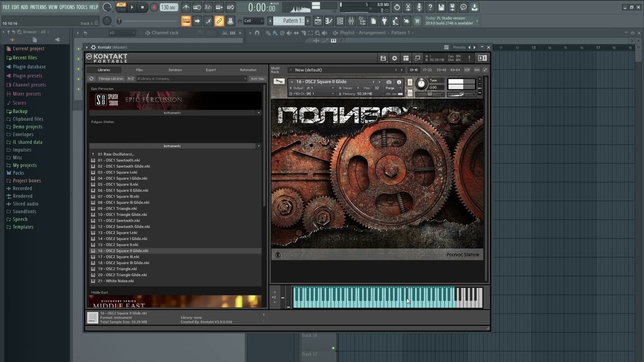Click the Kontakt minimized view icon
Viewport: 644px width, 362px height.
coord(418,58)
